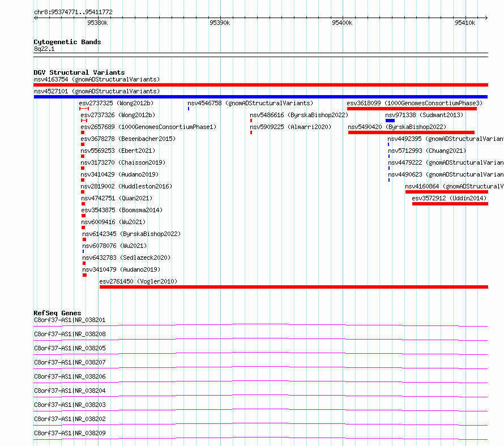The width and height of the screenshot is (504, 446).
Task: Open gene C8orf37-AS1|NR_038209
Action: tap(70, 433)
